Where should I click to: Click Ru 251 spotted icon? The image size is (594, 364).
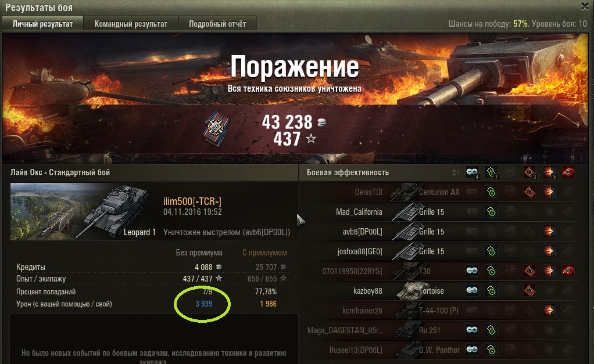pyautogui.click(x=472, y=330)
